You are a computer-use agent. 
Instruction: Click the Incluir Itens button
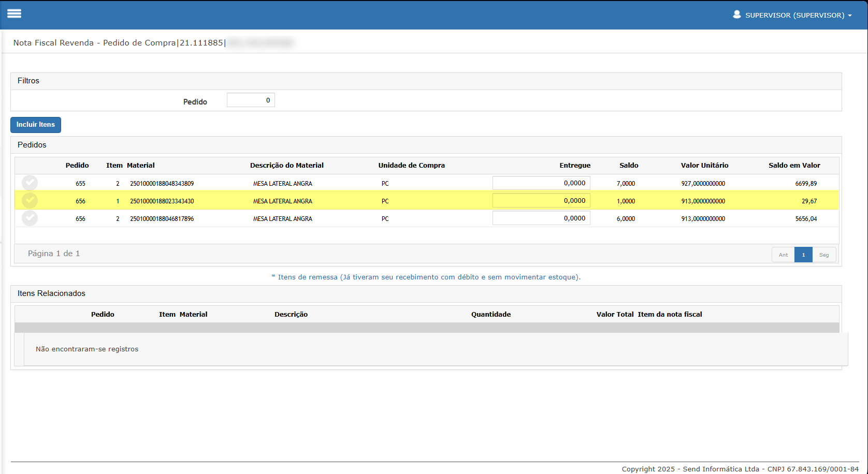pyautogui.click(x=36, y=125)
